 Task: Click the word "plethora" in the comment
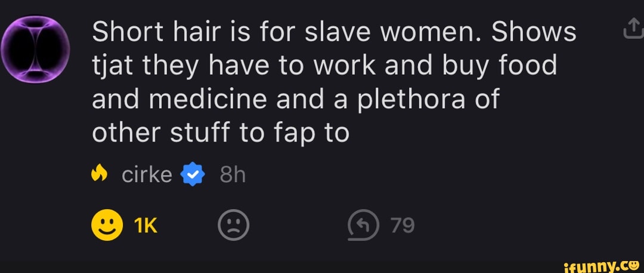411,101
